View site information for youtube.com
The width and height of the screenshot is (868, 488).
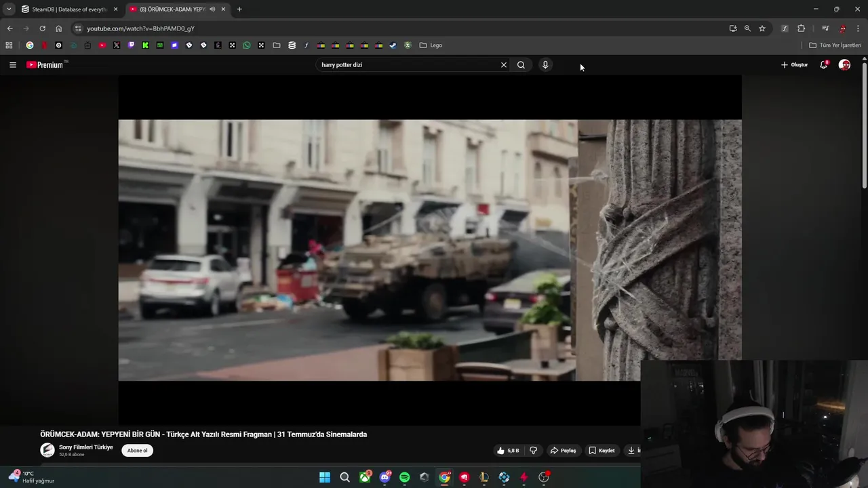pos(78,28)
